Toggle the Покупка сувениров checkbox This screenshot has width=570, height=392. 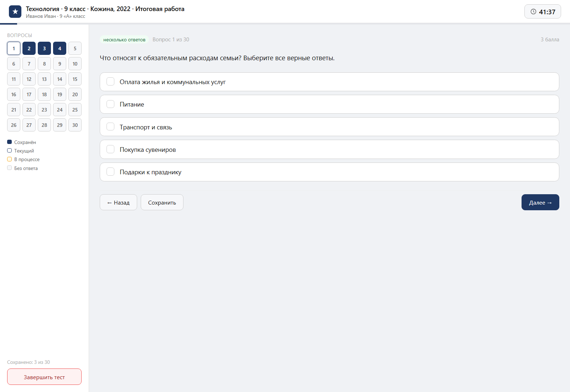pos(110,149)
